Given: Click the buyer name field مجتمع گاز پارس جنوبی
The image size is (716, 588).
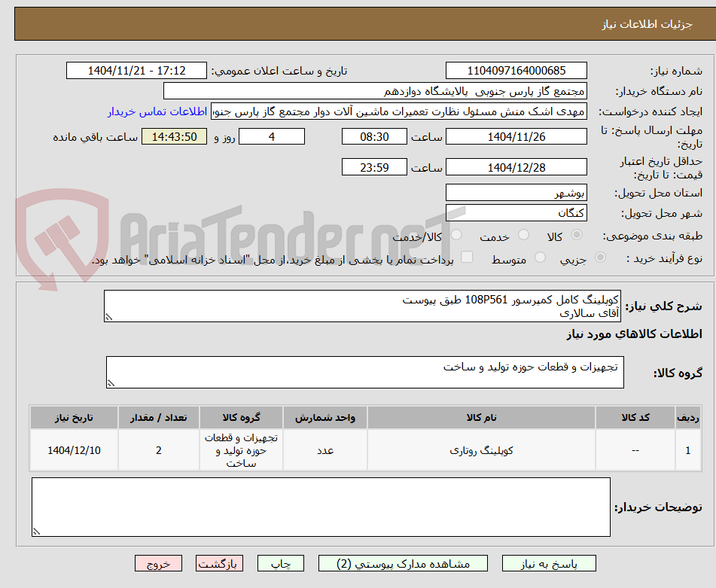Looking at the screenshot, I should 375,91.
